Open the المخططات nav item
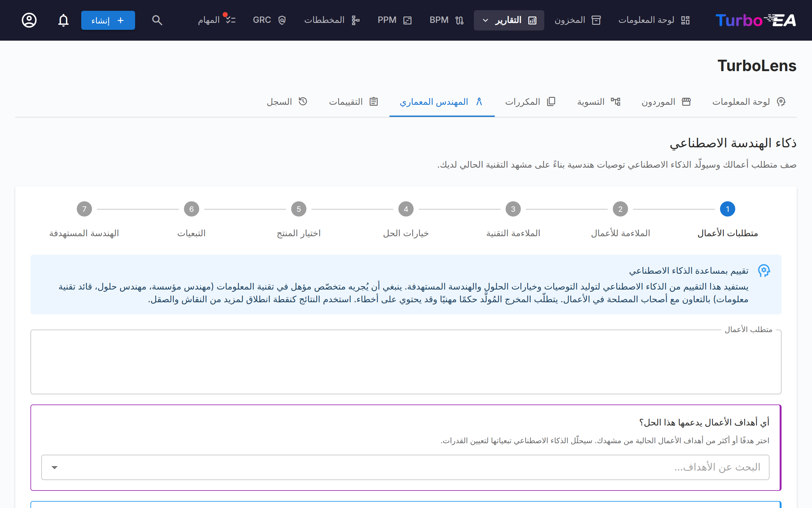 (332, 20)
